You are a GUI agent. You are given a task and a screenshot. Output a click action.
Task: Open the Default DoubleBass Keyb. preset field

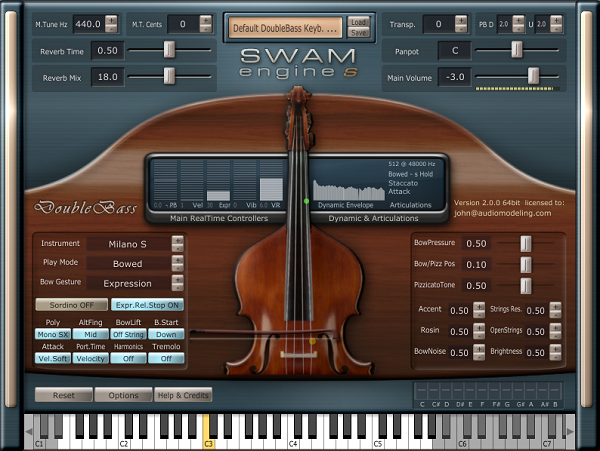[285, 28]
